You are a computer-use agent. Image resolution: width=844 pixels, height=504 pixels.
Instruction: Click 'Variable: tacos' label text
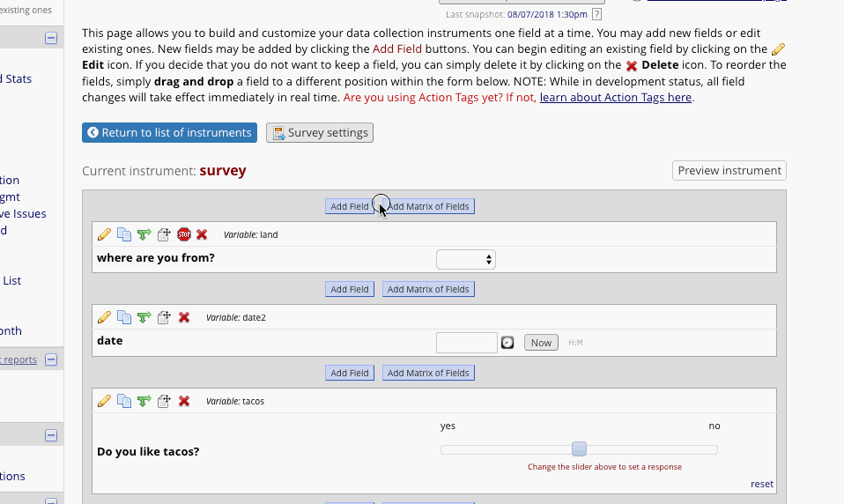tap(235, 401)
